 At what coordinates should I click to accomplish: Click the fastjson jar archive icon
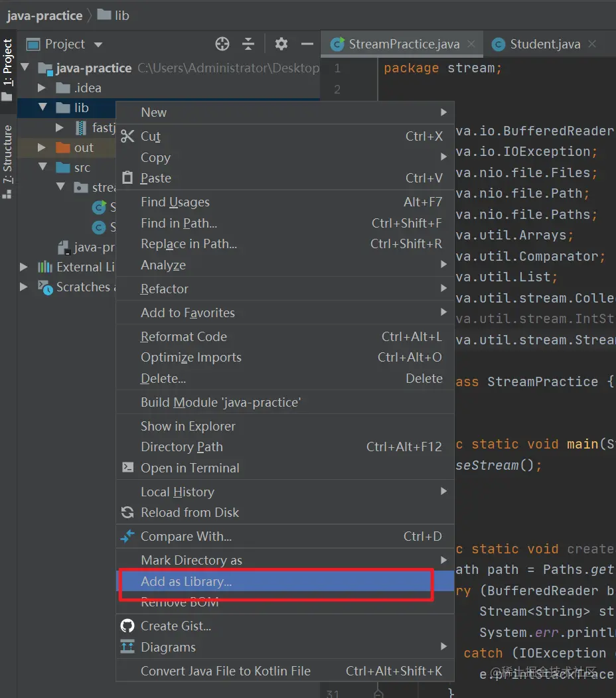80,128
